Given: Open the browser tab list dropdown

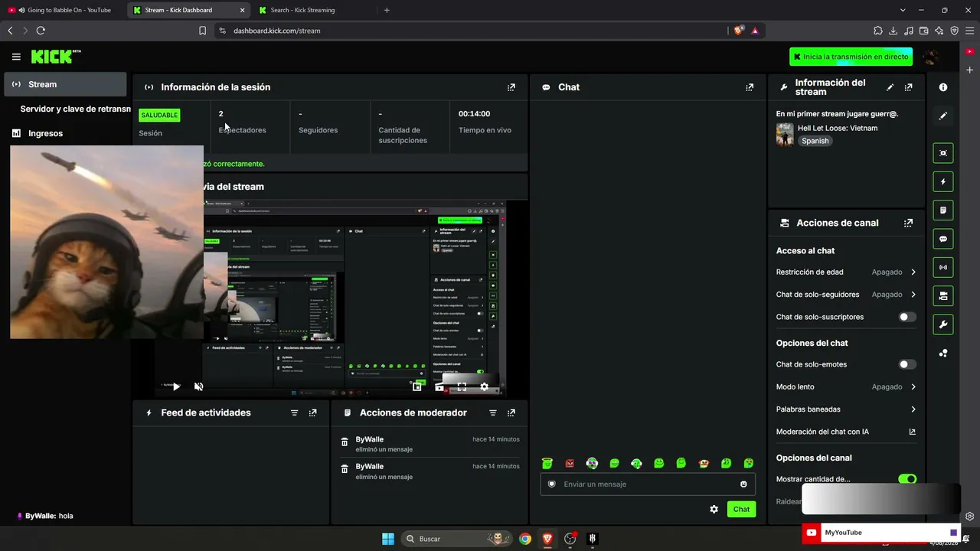Looking at the screenshot, I should tap(903, 10).
